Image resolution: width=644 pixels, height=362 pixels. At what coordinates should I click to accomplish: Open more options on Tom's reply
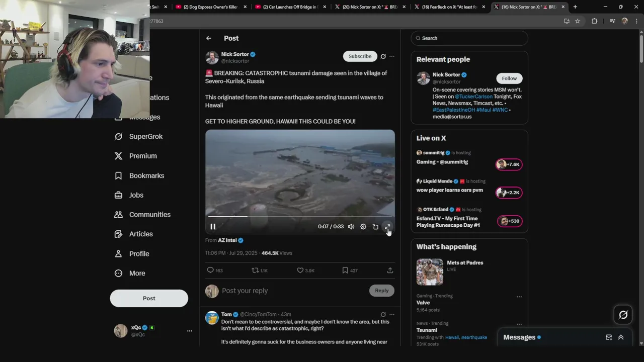[392, 315]
